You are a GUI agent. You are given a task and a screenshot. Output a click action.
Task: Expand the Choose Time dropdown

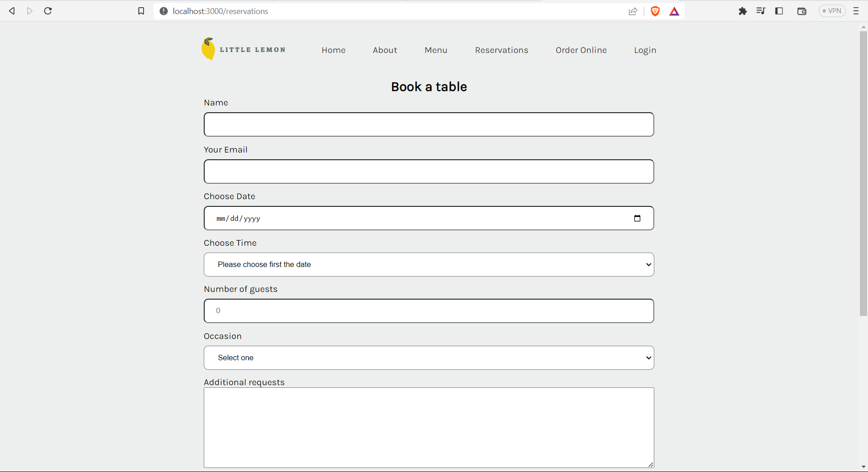tap(429, 264)
